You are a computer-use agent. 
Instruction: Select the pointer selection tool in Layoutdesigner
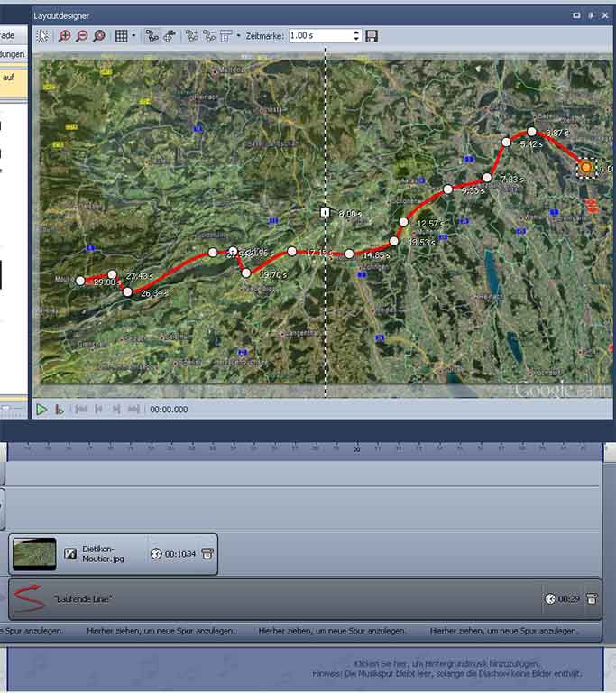coord(42,36)
